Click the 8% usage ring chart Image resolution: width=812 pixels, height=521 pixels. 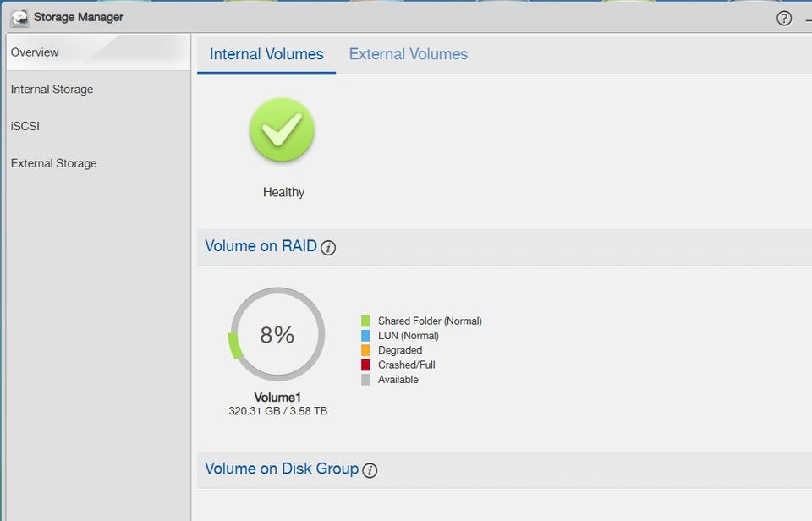tap(277, 335)
